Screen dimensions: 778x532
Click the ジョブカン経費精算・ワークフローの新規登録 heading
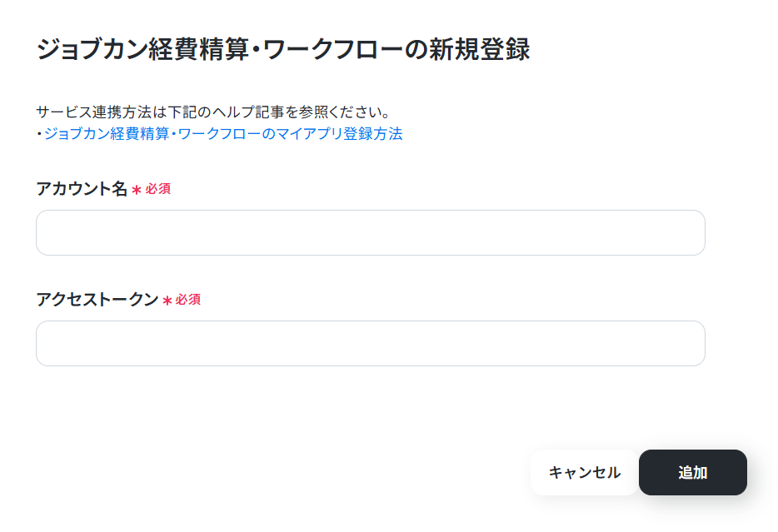point(283,49)
